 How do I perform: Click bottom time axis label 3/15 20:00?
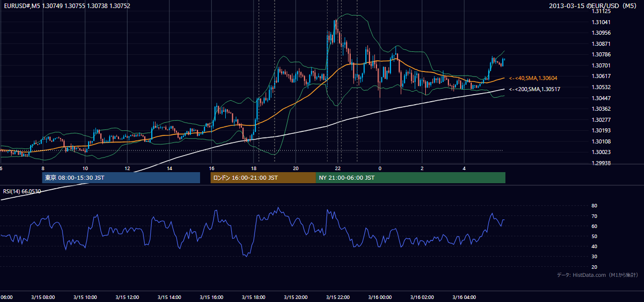(296, 297)
